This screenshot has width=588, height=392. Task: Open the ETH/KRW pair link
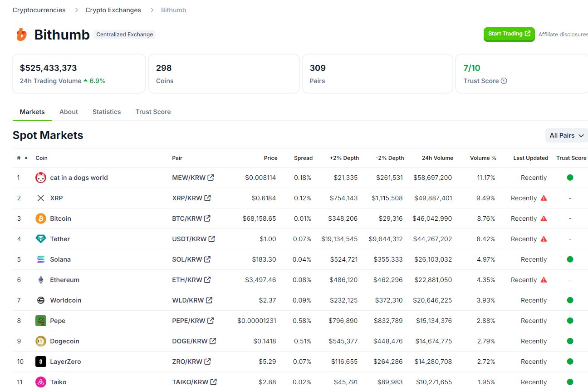191,280
